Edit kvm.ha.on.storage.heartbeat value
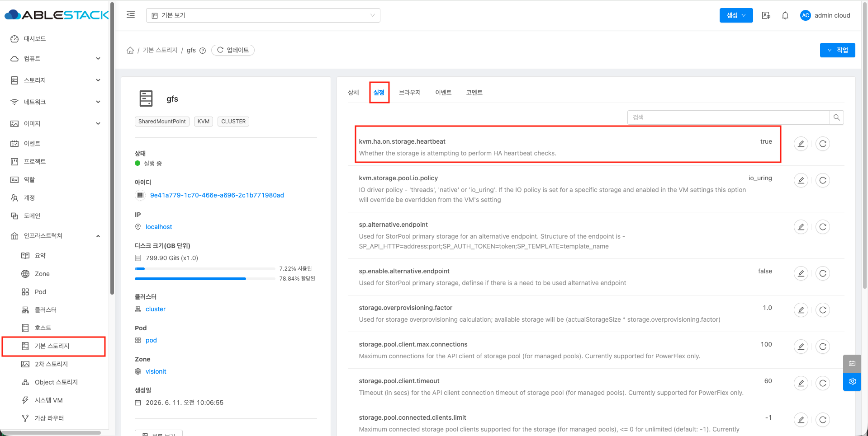This screenshot has height=436, width=868. [x=801, y=144]
